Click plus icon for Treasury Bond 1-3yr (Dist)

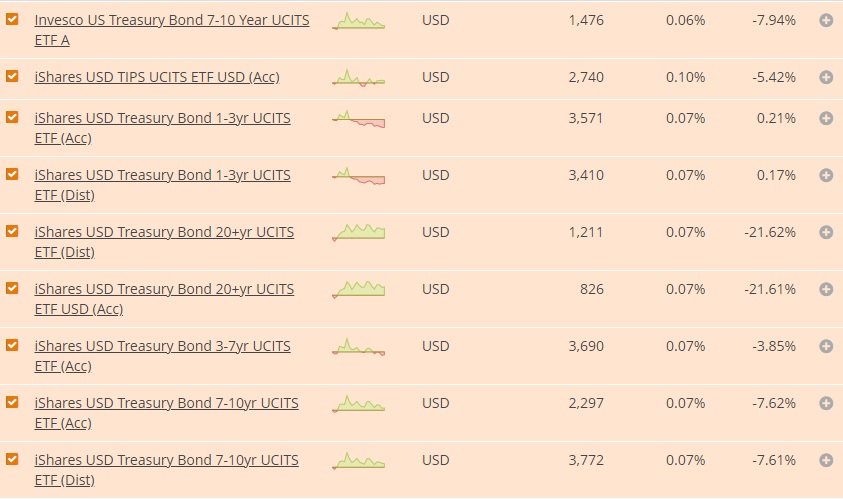[826, 175]
